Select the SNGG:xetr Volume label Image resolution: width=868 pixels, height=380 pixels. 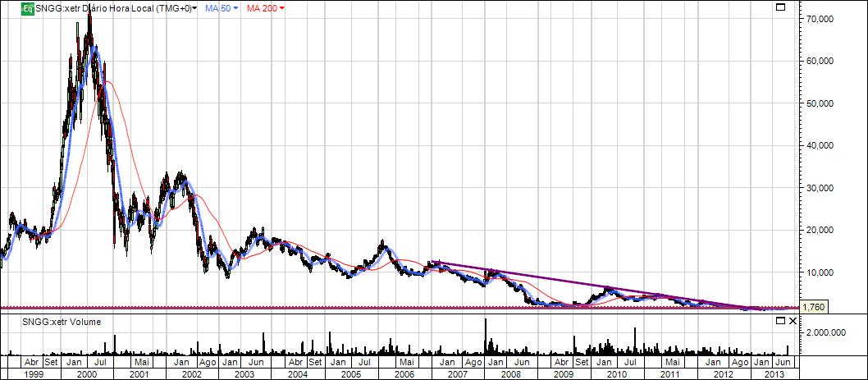click(x=62, y=322)
